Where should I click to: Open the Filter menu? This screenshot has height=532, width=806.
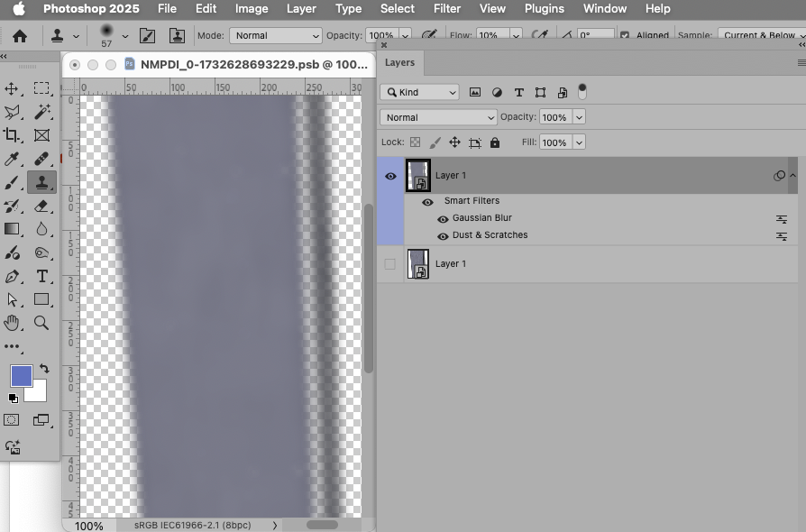tap(447, 9)
